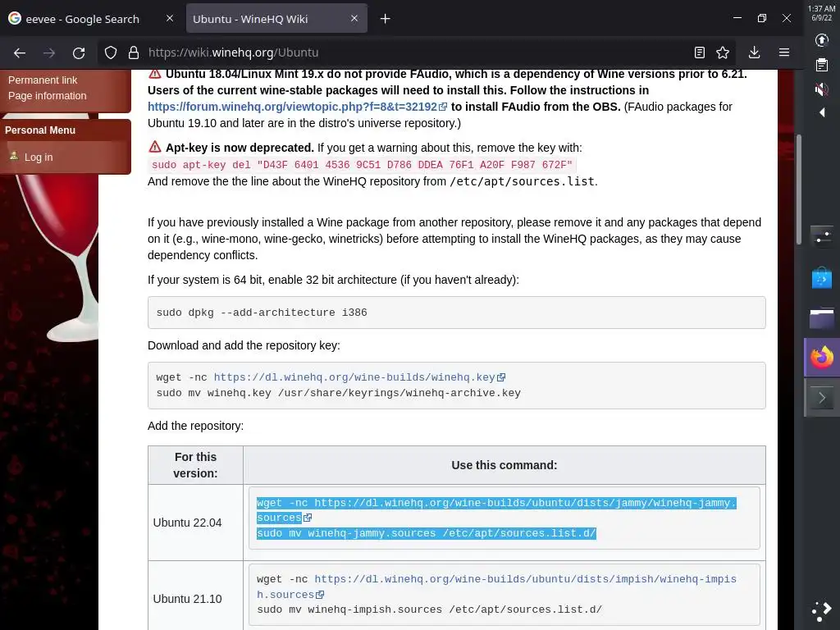Click the 'For this version:' table header
840x630 pixels.
click(x=195, y=465)
